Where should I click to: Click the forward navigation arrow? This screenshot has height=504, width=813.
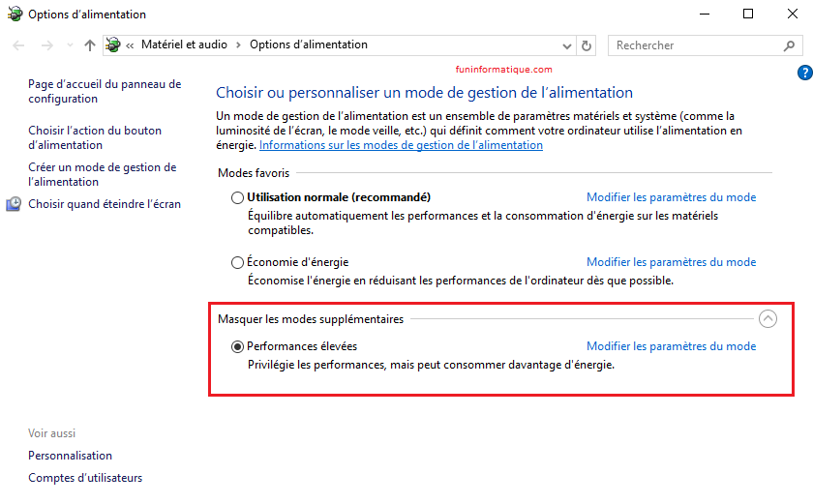(45, 45)
